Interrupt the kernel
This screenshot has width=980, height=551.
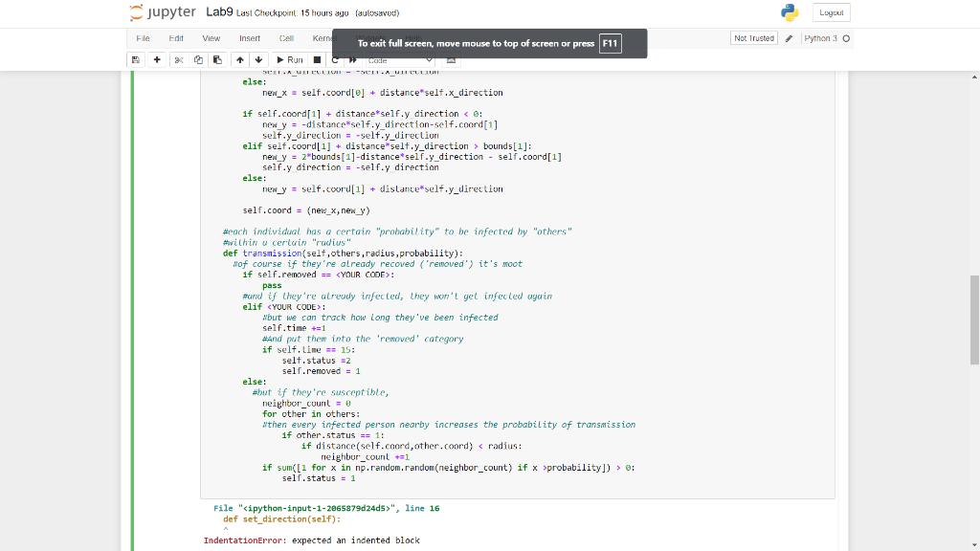[x=316, y=59]
